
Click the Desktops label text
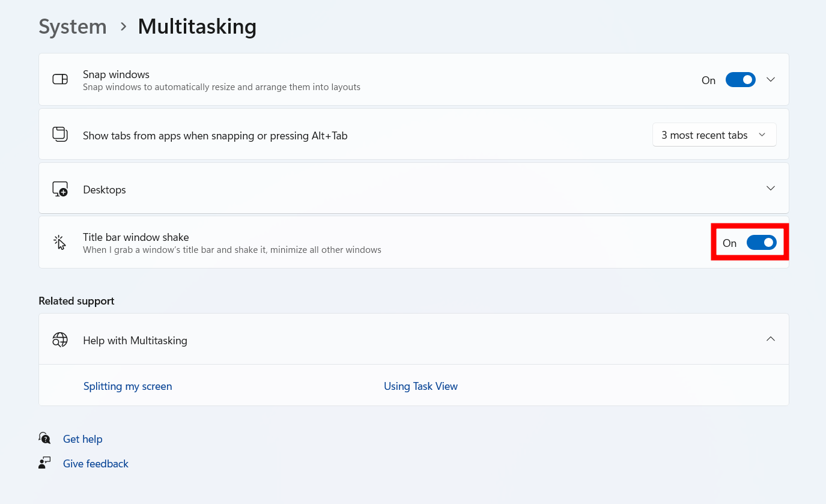tap(105, 190)
